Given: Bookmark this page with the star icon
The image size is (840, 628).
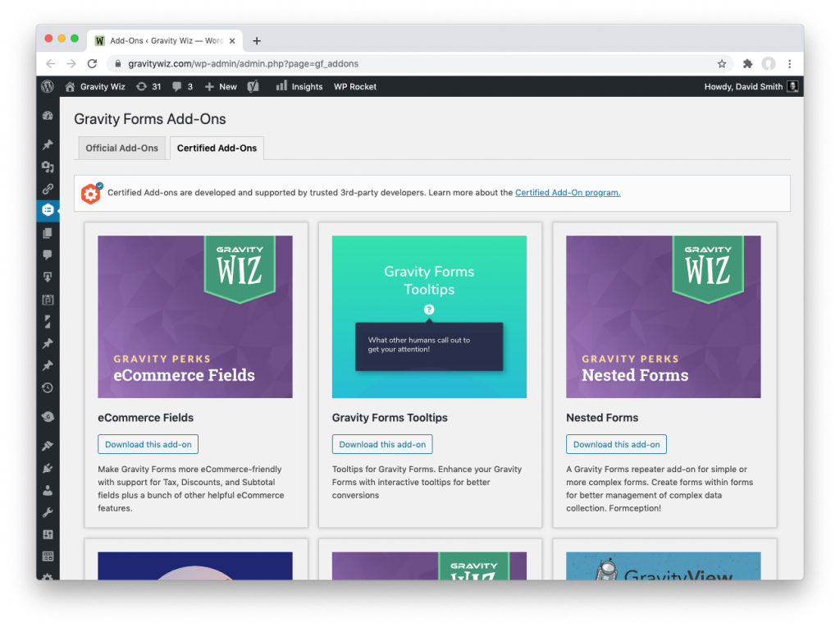Looking at the screenshot, I should click(722, 64).
